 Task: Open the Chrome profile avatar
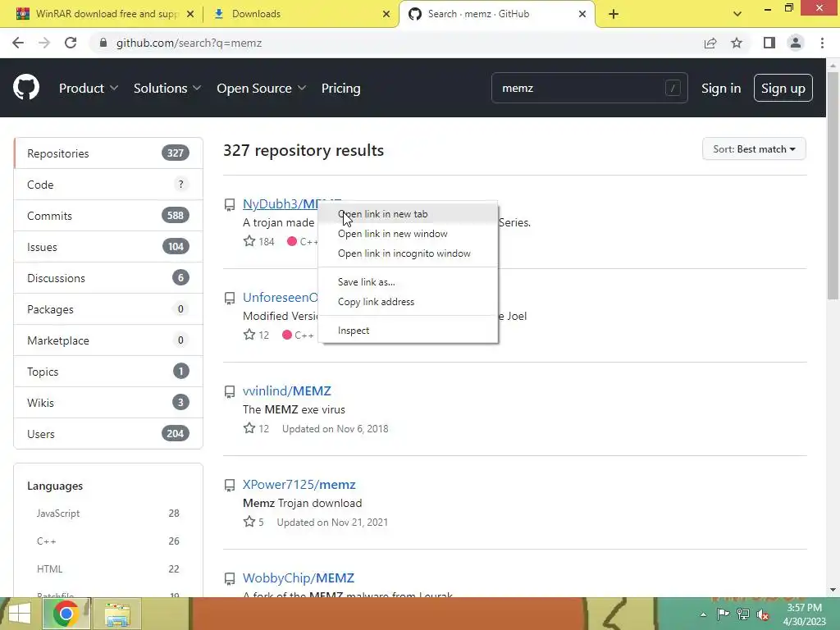point(796,43)
